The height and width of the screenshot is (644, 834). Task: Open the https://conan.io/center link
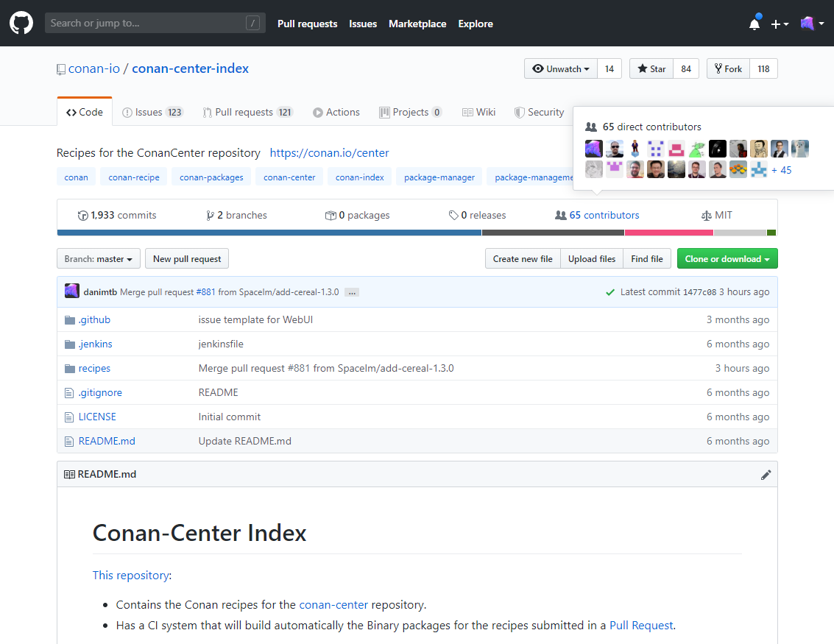click(329, 153)
